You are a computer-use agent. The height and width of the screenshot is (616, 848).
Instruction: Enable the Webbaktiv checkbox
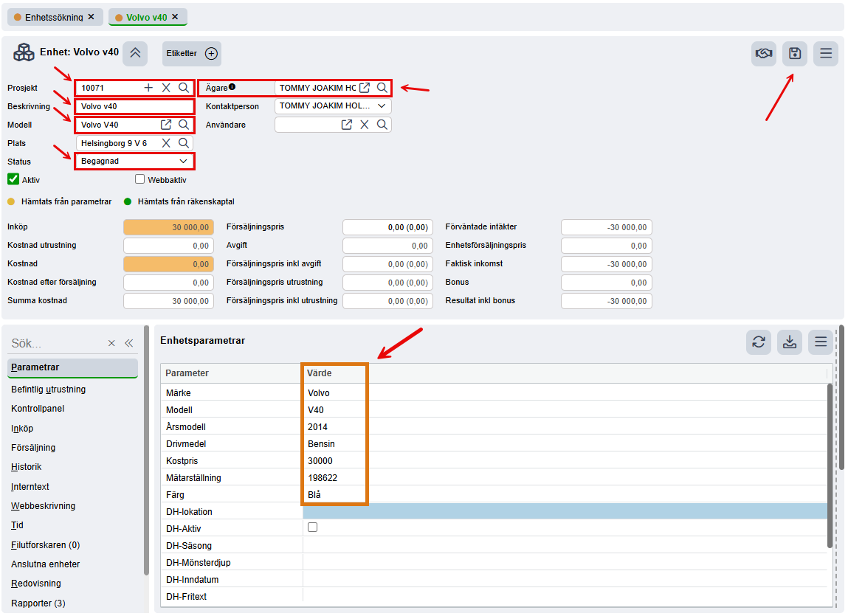140,179
